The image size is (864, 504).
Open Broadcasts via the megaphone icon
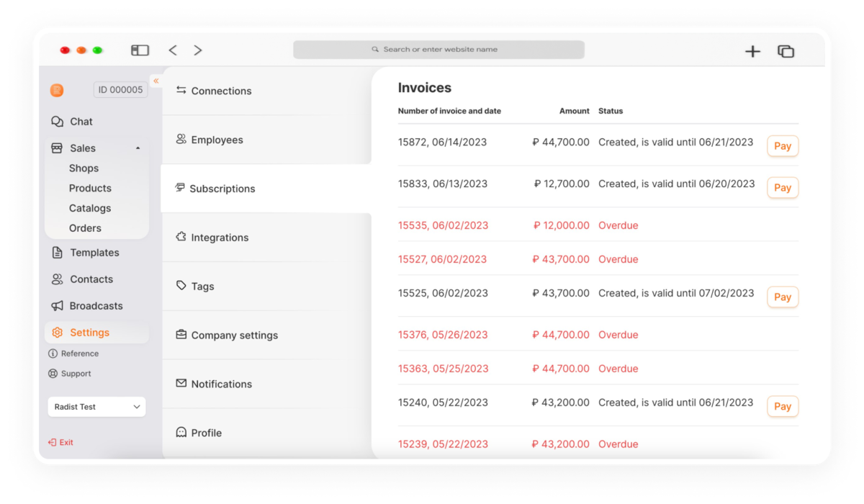click(57, 306)
